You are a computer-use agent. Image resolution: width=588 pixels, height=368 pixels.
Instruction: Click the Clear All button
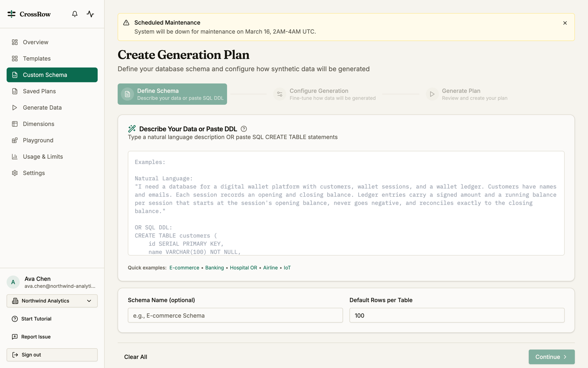click(136, 357)
